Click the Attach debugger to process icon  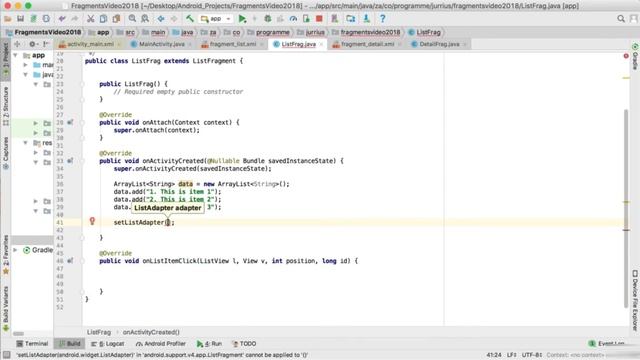click(306, 19)
